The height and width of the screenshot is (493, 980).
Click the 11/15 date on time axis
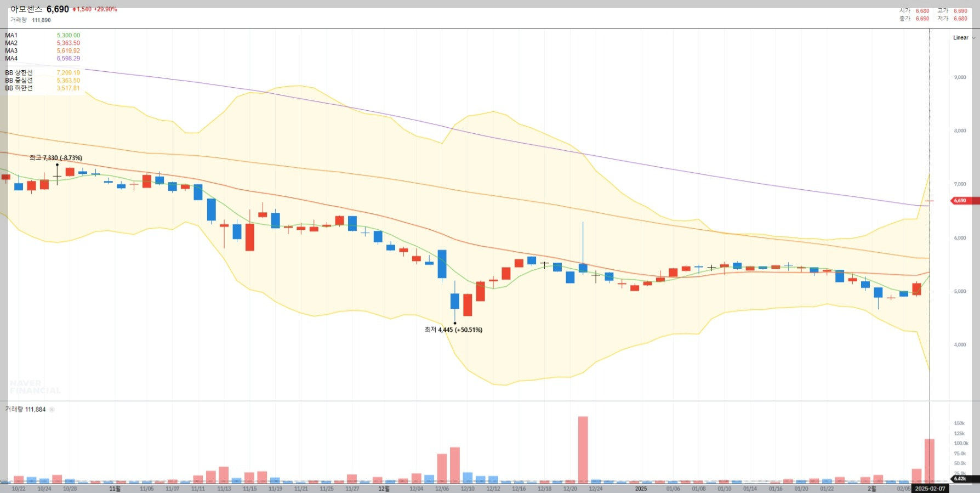pos(249,489)
